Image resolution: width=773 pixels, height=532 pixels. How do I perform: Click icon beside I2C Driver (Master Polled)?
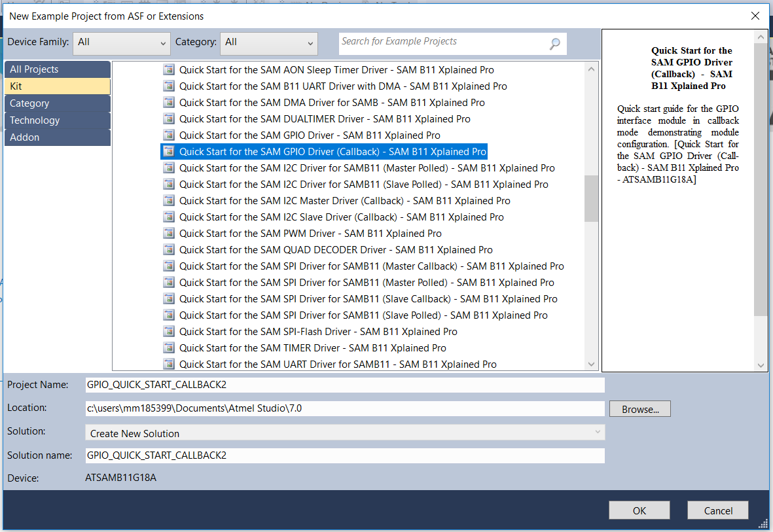[x=169, y=168]
